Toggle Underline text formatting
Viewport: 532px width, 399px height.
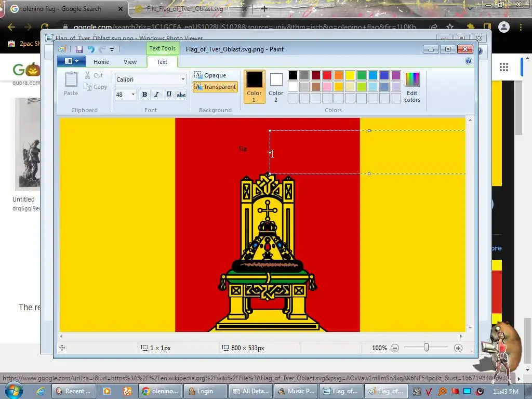coord(169,95)
